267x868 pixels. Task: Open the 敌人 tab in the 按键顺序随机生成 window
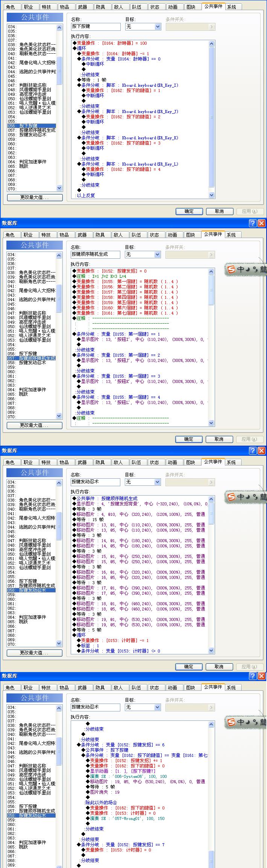pyautogui.click(x=118, y=235)
